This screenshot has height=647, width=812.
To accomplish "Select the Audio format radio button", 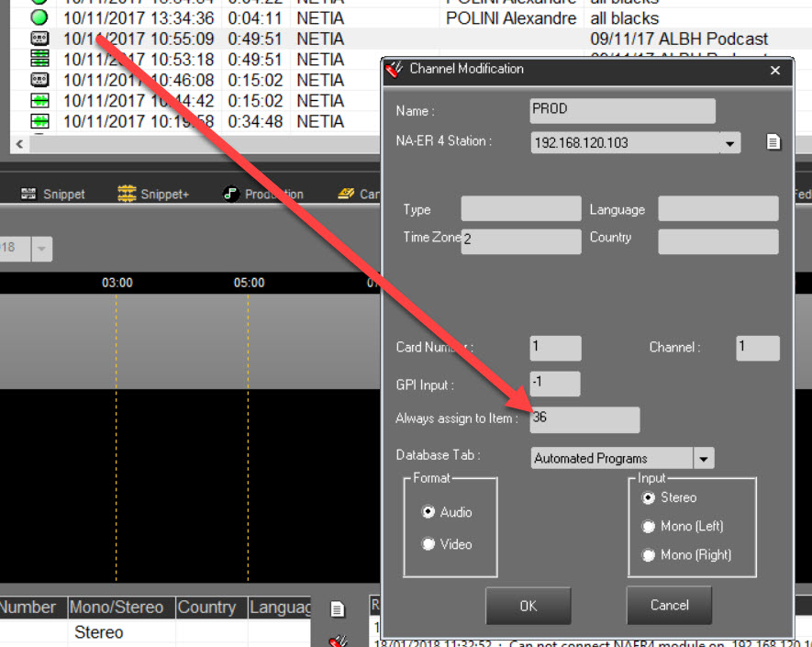I will point(428,512).
